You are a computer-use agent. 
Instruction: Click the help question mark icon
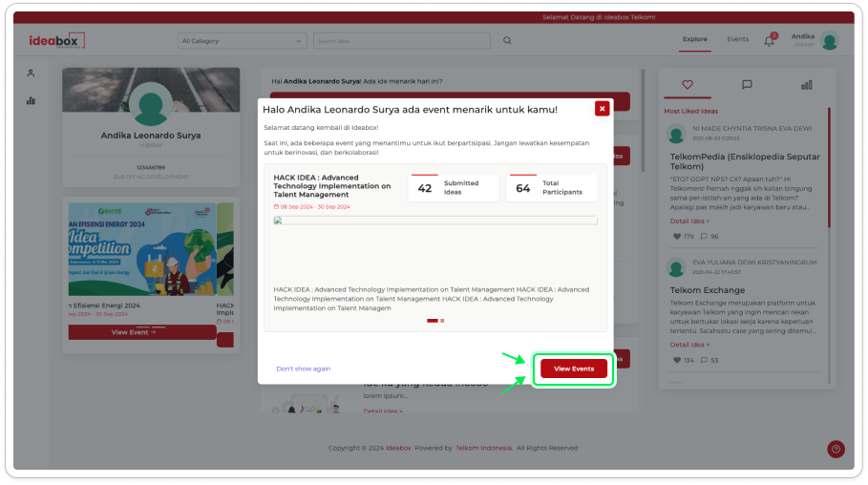pos(836,449)
